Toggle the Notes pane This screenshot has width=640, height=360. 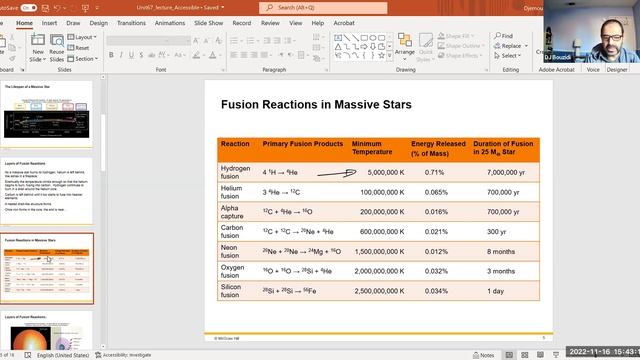[x=483, y=355]
